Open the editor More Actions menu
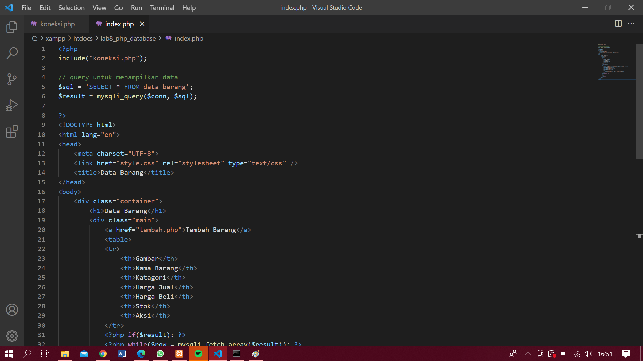The image size is (644, 364). (632, 24)
